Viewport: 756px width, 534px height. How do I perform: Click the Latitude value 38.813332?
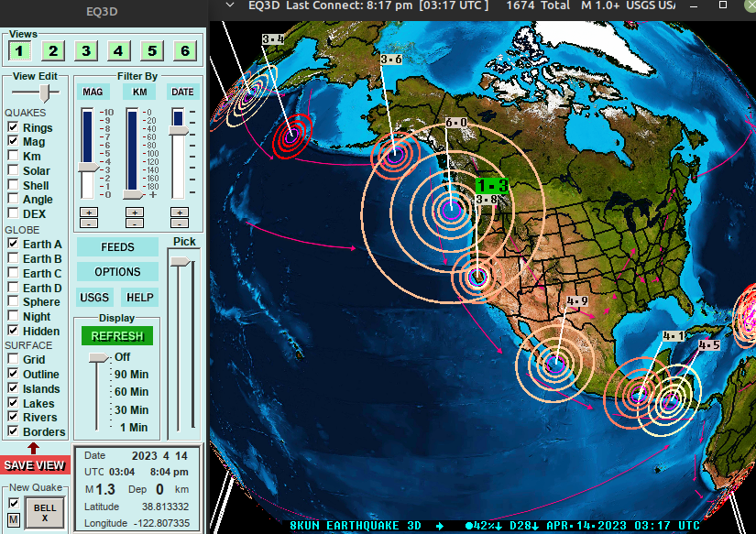point(165,507)
